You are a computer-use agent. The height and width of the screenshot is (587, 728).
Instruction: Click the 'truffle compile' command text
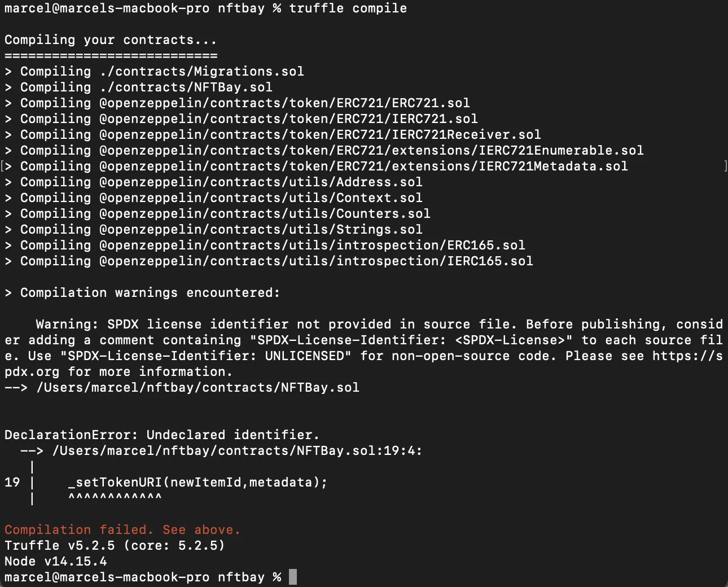(348, 8)
